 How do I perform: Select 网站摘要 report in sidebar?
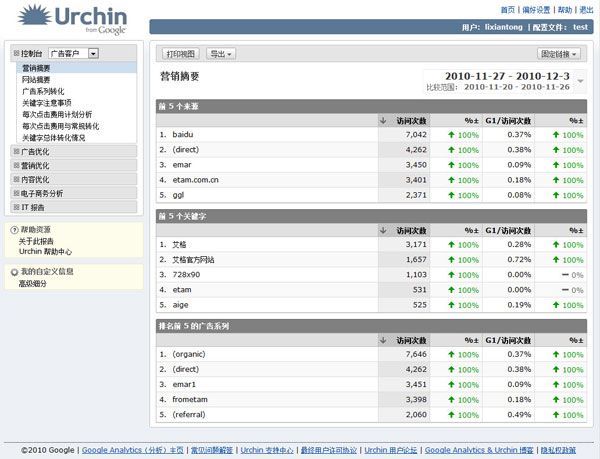36,80
